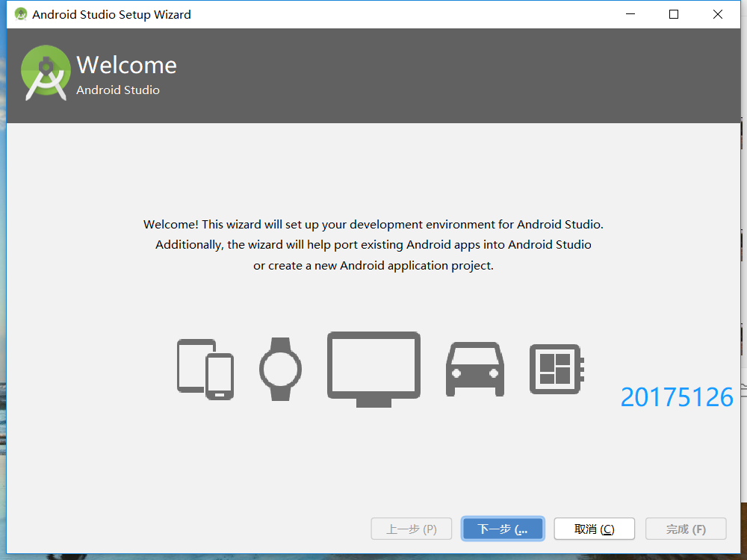Click the phone and tablet device icon

(205, 369)
